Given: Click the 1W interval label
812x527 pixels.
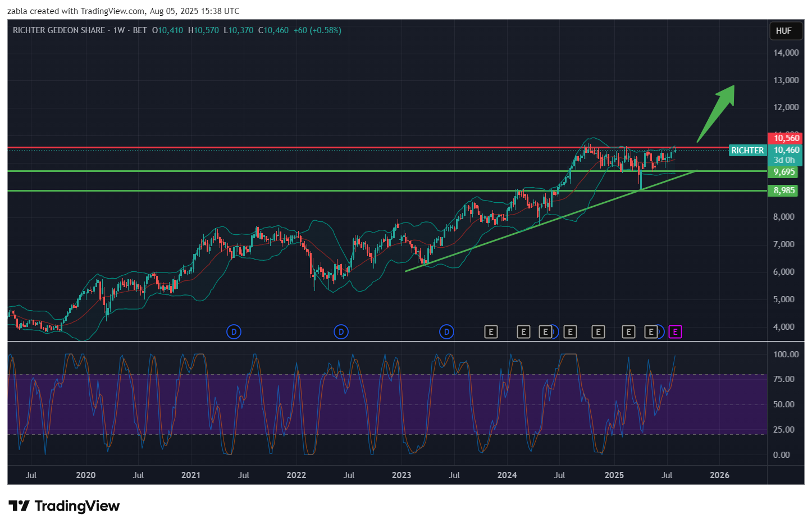Looking at the screenshot, I should pyautogui.click(x=119, y=30).
